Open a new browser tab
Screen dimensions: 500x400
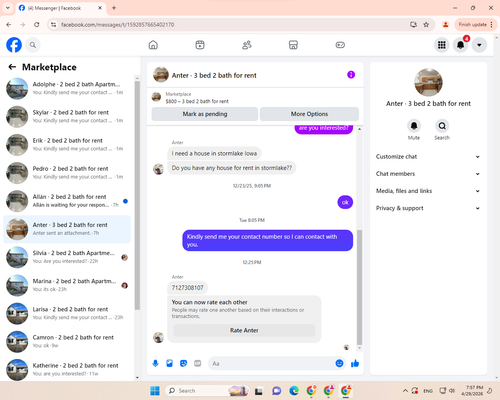point(114,8)
